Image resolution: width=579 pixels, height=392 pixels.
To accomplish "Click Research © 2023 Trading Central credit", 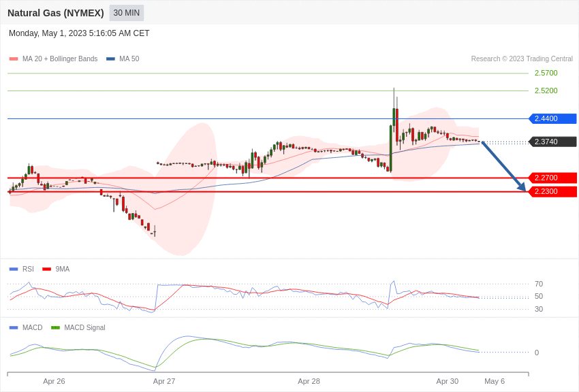I will pos(522,59).
